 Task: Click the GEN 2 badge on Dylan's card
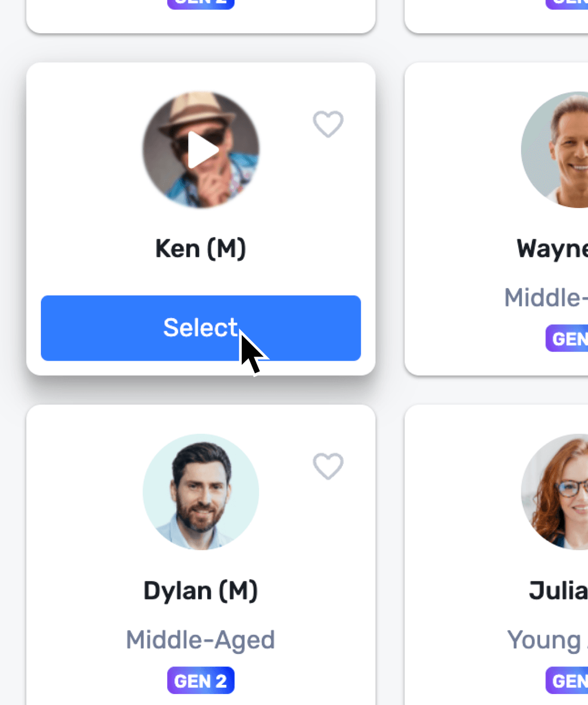[x=200, y=680]
